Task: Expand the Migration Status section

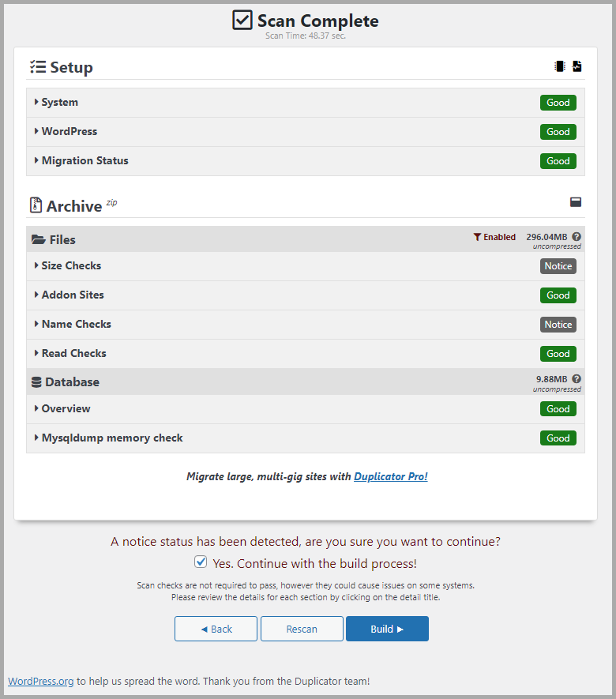Action: tap(85, 160)
